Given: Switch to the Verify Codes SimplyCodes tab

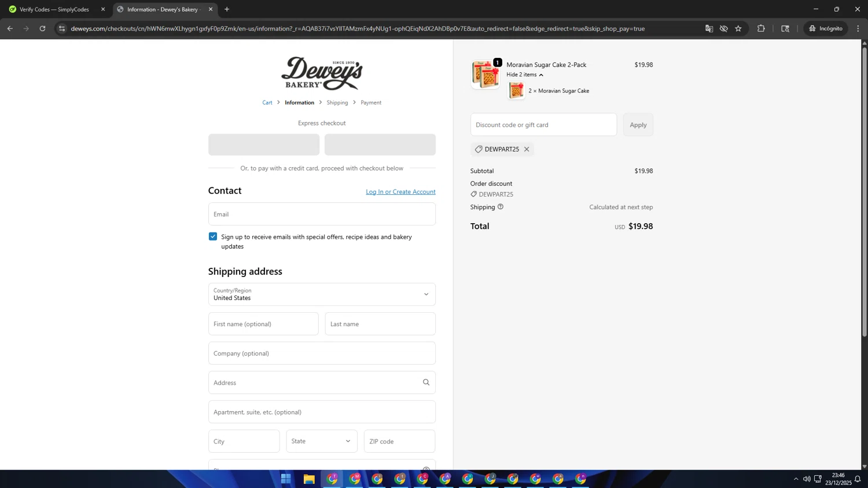Looking at the screenshot, I should click(55, 9).
